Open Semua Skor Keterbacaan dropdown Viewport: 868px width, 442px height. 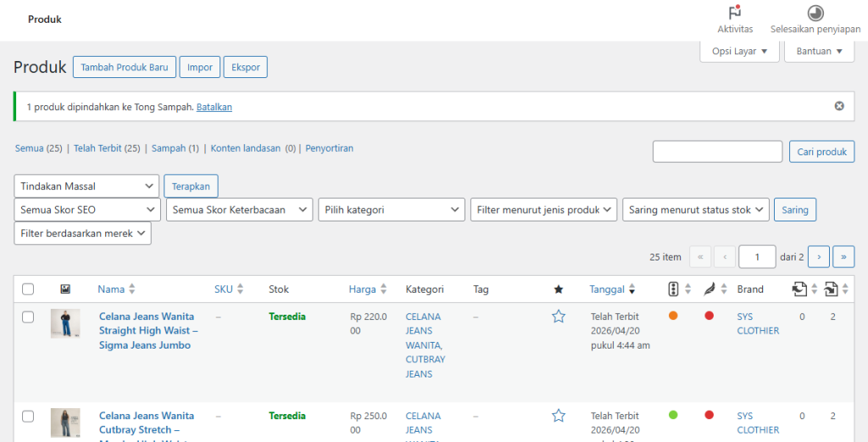tap(239, 210)
